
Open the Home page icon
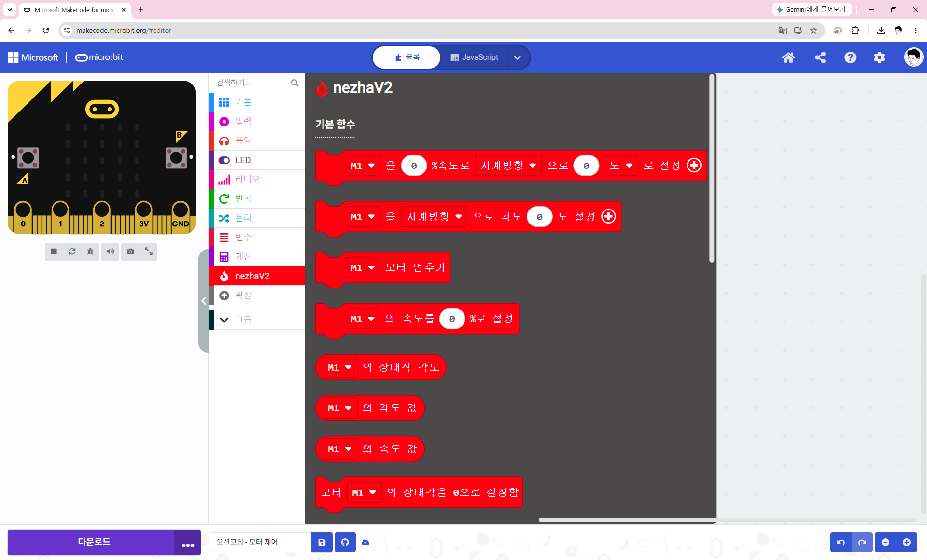[788, 57]
